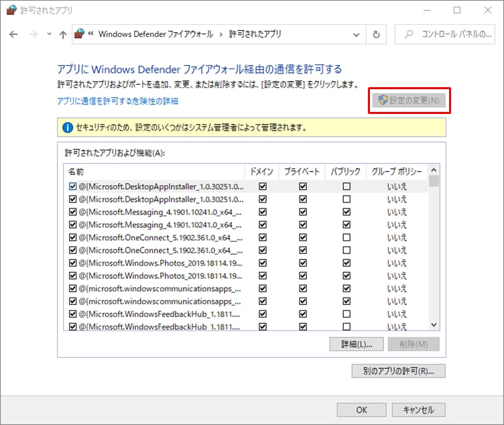Select second Microsoft.Messaging_4.1901.10241.0_x64 row name
The image size is (504, 425).
[x=160, y=225]
